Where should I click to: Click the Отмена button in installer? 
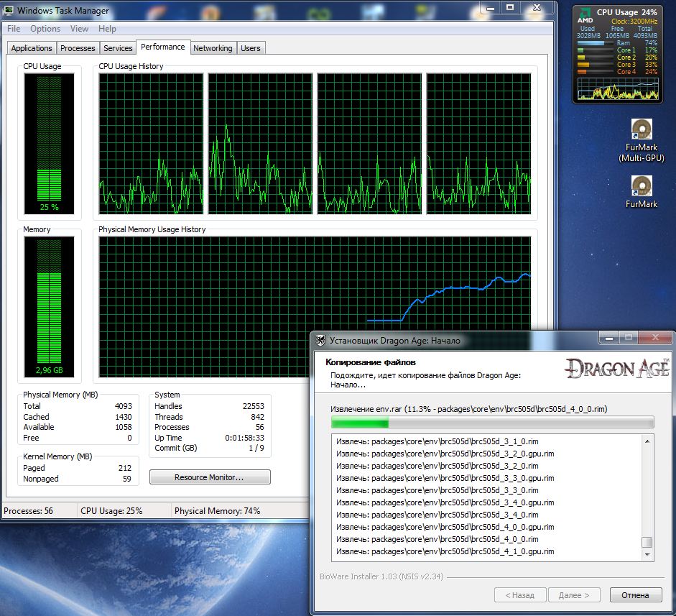[x=636, y=595]
